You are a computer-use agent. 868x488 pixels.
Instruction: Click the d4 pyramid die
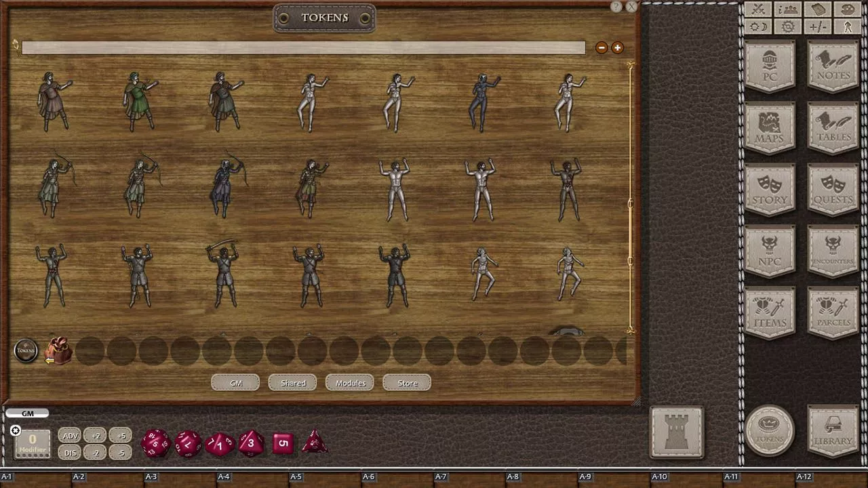314,442
